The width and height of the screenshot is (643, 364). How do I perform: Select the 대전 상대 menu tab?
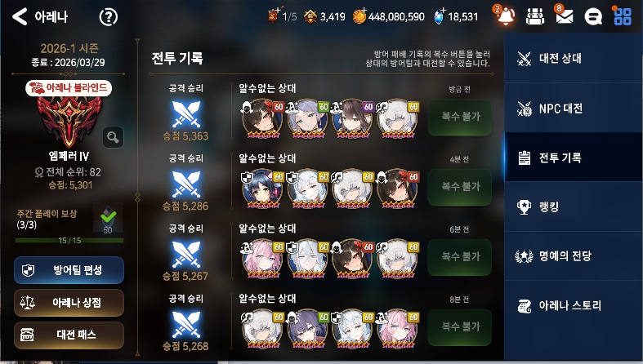(574, 59)
